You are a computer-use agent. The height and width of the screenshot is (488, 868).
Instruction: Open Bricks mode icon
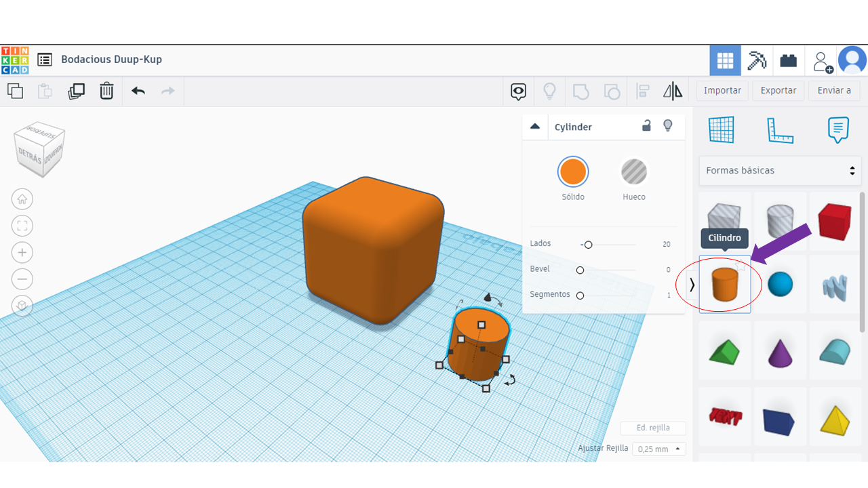point(789,60)
